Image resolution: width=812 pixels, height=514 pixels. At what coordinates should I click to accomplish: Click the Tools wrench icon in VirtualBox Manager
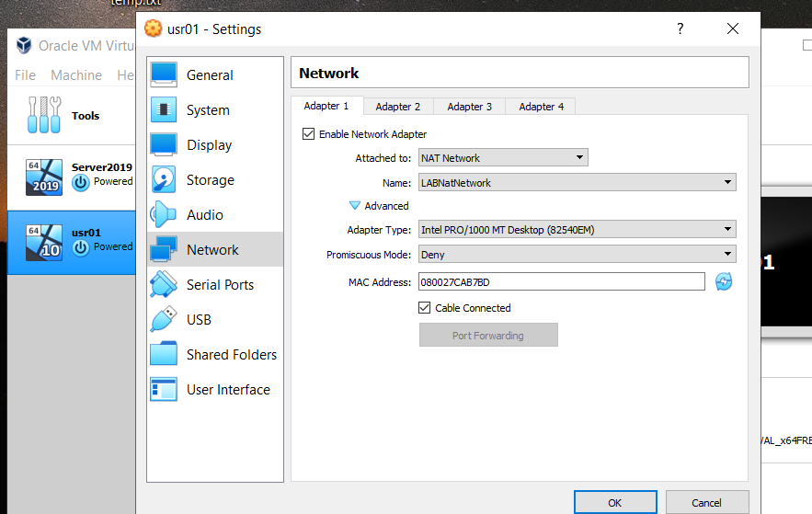pyautogui.click(x=44, y=115)
